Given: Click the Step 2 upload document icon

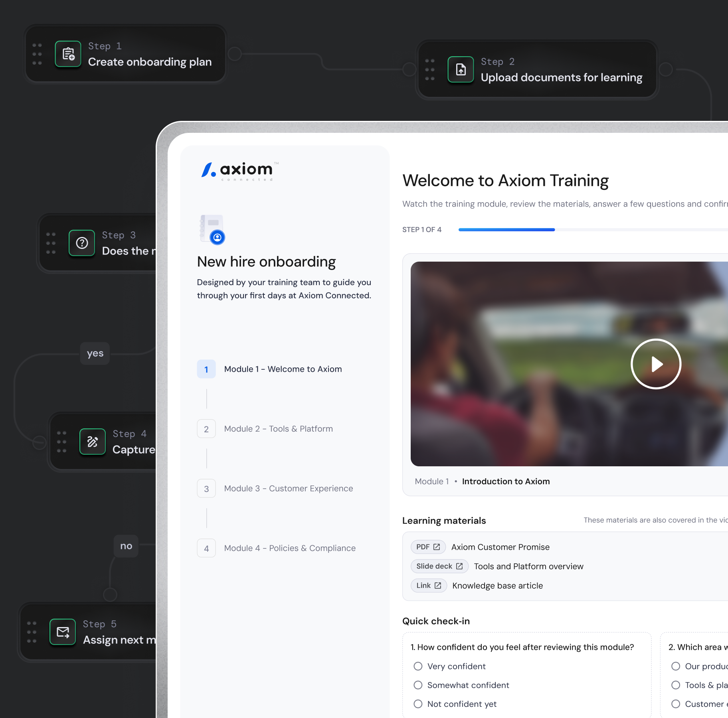Looking at the screenshot, I should pyautogui.click(x=461, y=69).
